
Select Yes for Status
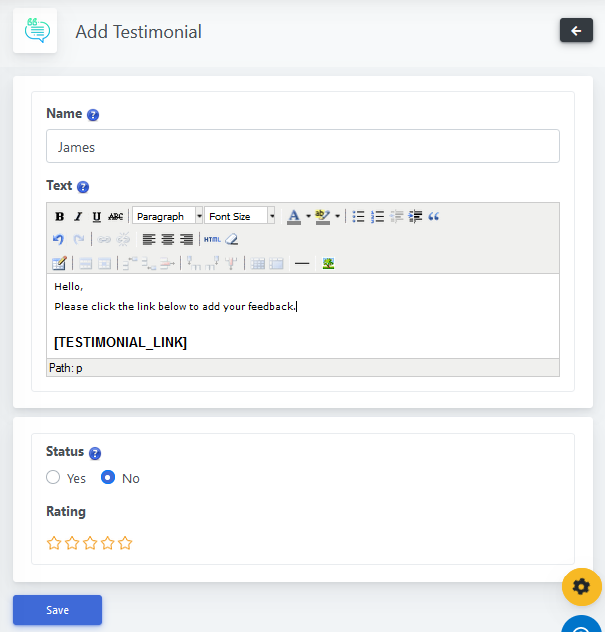click(x=54, y=478)
